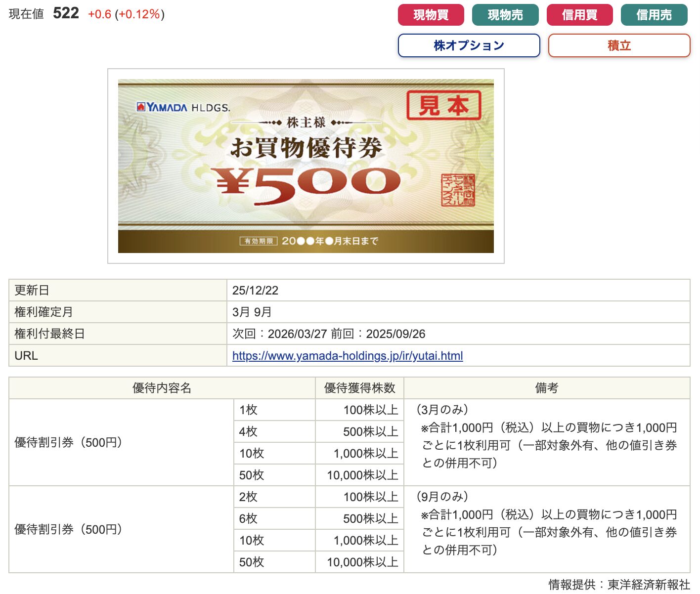Click the red company seal on coupon
This screenshot has height=594, width=700.
point(458,190)
